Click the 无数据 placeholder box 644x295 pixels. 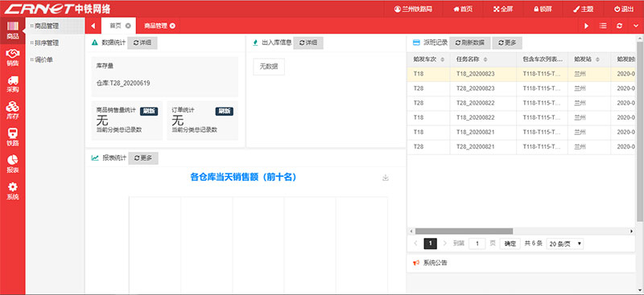269,67
